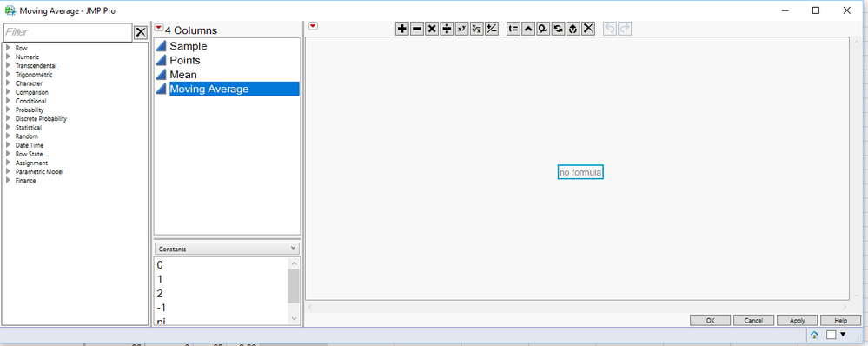Select the Date Time category
This screenshot has width=868, height=346.
pyautogui.click(x=30, y=145)
